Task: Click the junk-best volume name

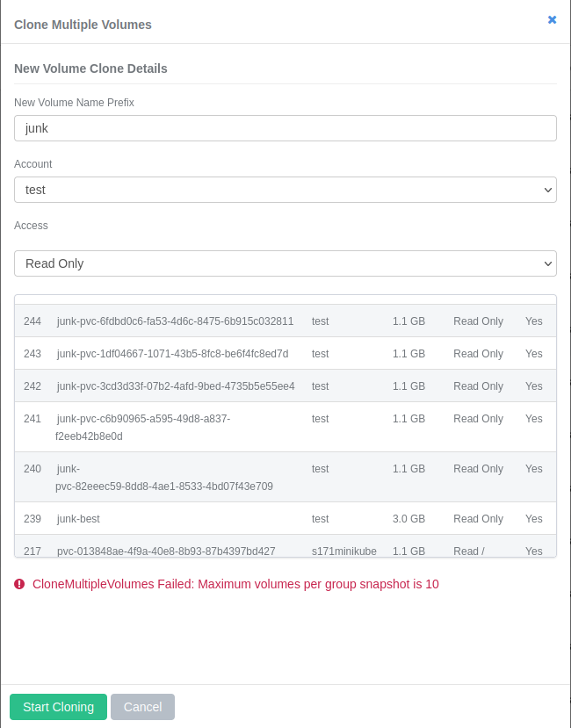Action: click(78, 519)
